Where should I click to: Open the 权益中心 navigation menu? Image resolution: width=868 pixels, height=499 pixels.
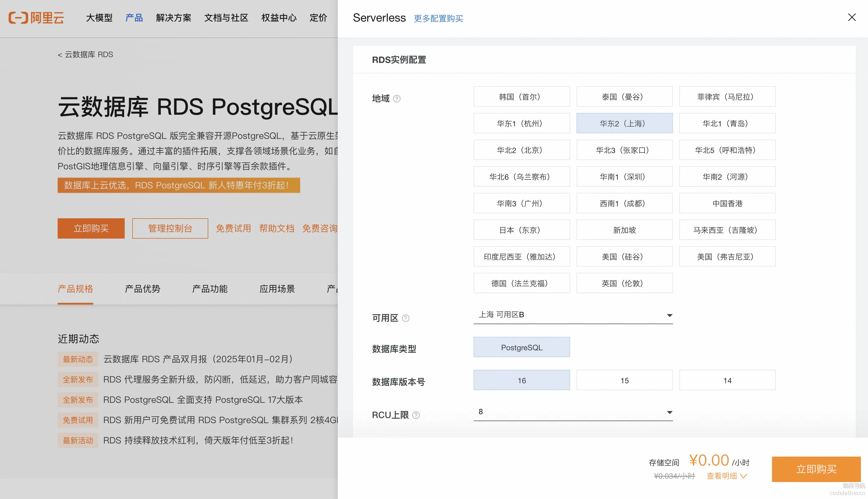coord(279,18)
